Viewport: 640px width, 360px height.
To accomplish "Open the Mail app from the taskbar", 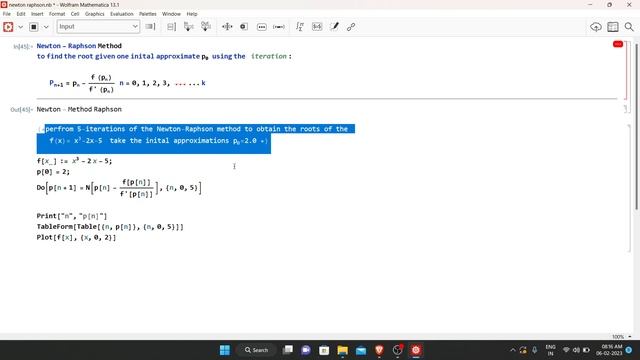I will 361,350.
